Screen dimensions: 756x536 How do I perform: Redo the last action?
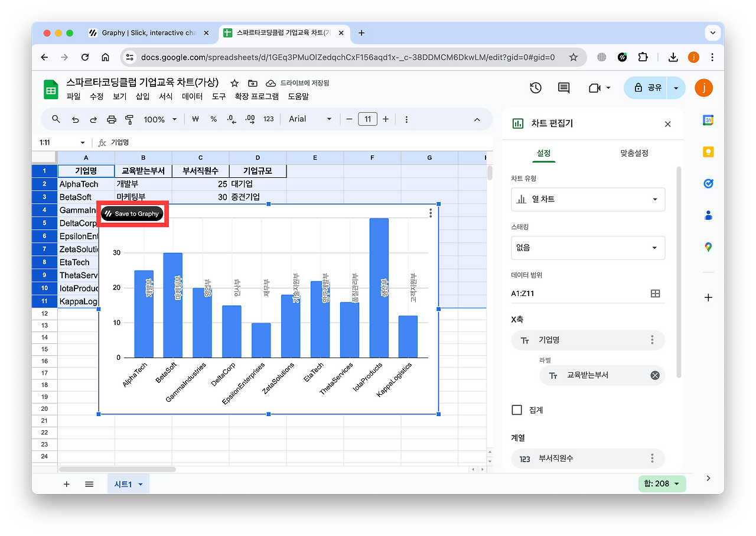coord(93,119)
